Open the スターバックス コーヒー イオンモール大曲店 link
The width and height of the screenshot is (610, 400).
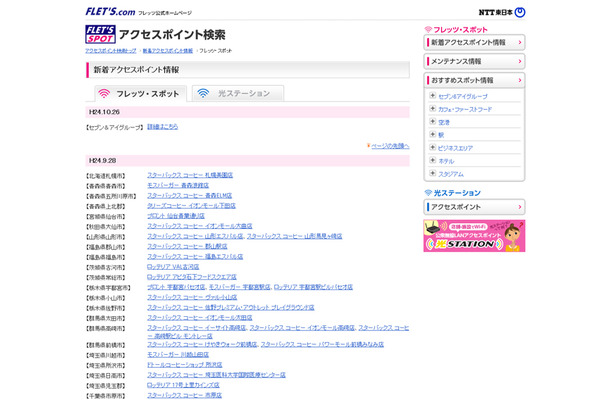(x=200, y=226)
